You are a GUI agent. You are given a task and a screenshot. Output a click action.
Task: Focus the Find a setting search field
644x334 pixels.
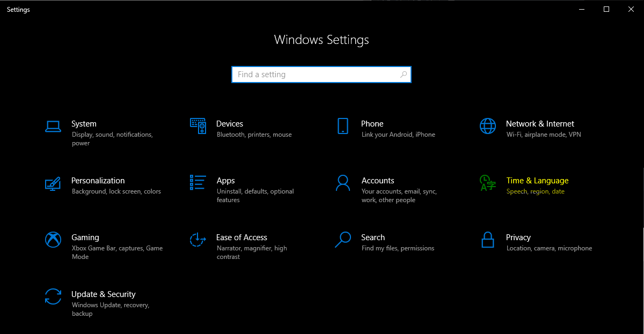point(321,75)
